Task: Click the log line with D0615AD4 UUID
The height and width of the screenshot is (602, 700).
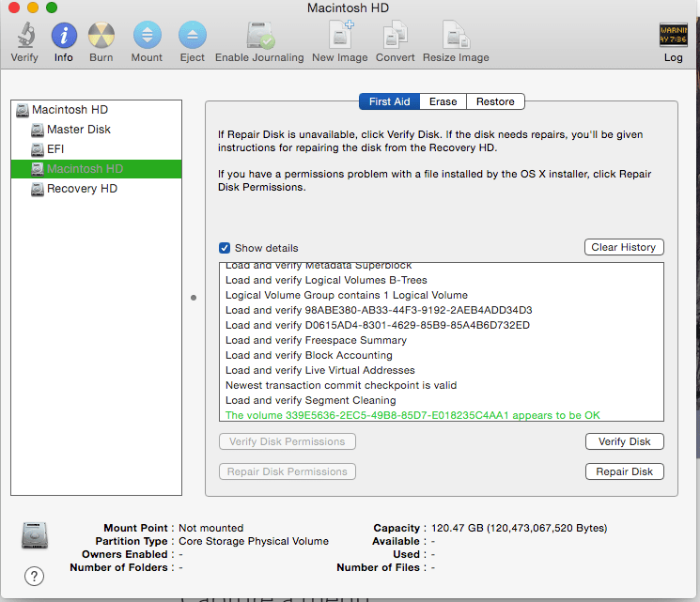Action: click(x=378, y=325)
